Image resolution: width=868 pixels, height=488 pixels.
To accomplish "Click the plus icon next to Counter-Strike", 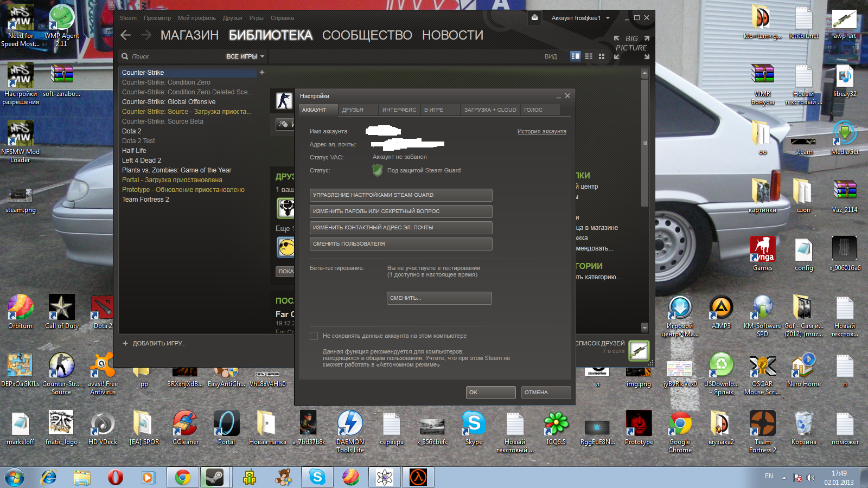I will 262,72.
